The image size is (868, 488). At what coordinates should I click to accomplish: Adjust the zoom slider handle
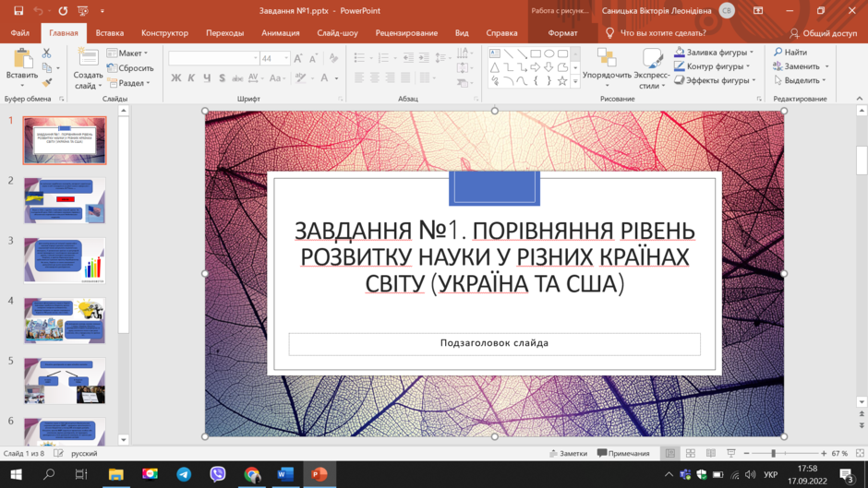click(x=773, y=453)
